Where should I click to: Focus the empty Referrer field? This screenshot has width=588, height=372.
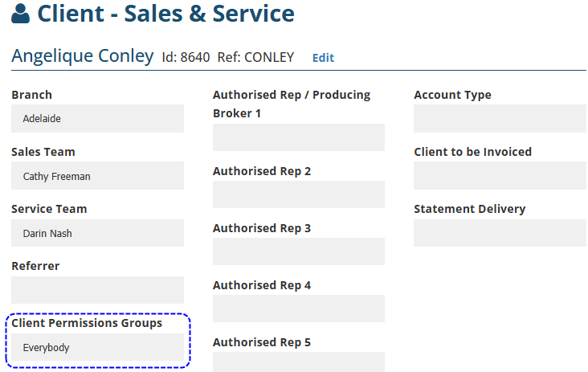coord(97,290)
